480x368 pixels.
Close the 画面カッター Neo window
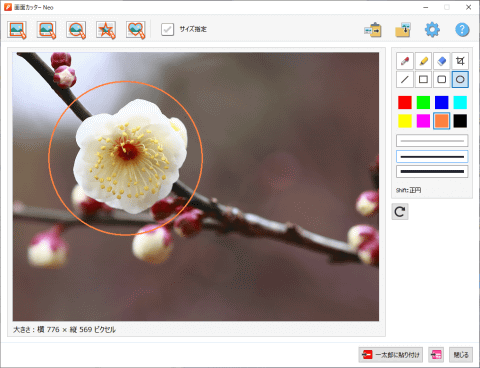click(468, 7)
